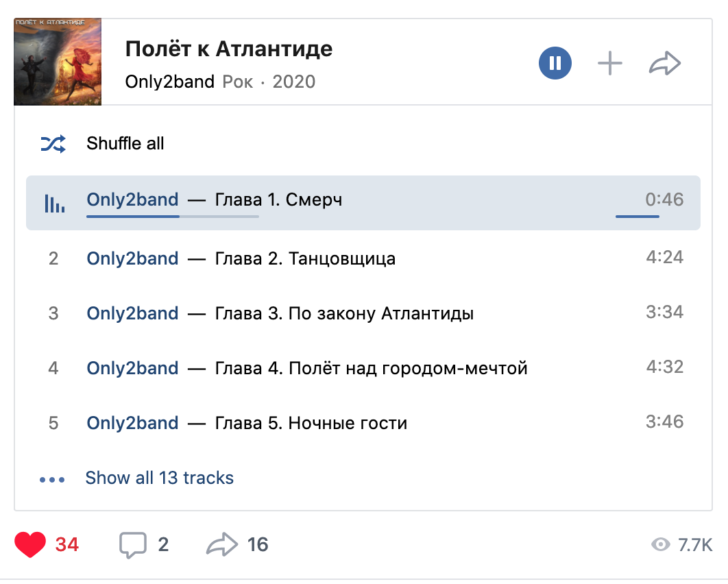Open comments via the speech bubble icon
The image size is (728, 584).
pyautogui.click(x=133, y=545)
